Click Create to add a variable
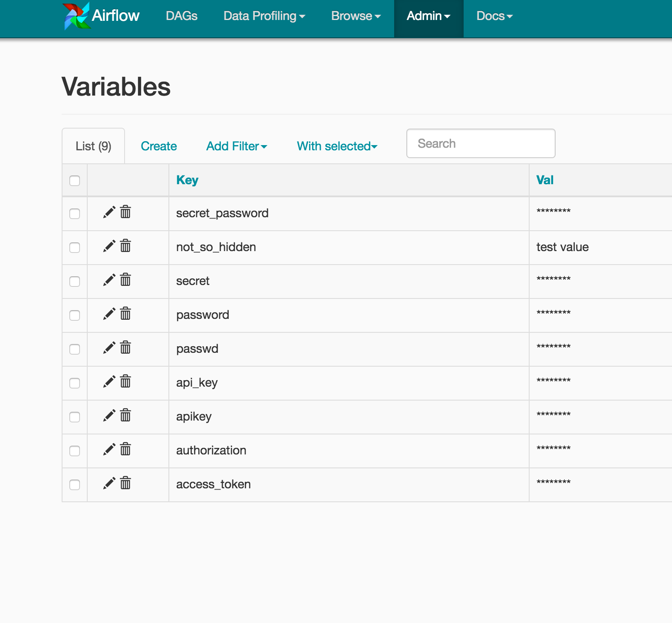The height and width of the screenshot is (623, 672). [158, 146]
